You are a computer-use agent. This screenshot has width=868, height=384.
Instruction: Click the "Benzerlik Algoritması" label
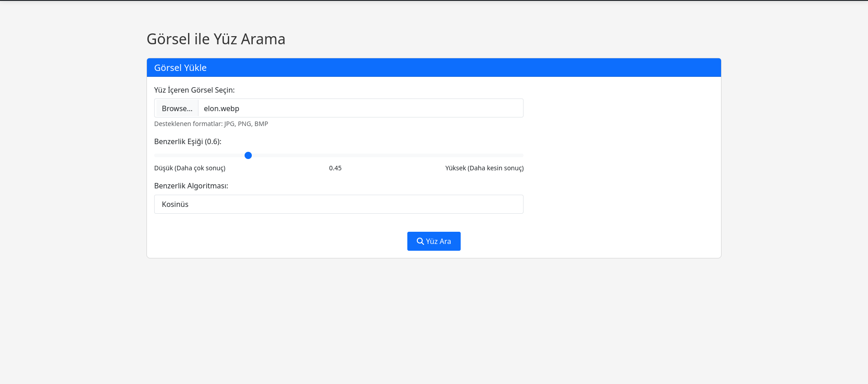pos(191,186)
